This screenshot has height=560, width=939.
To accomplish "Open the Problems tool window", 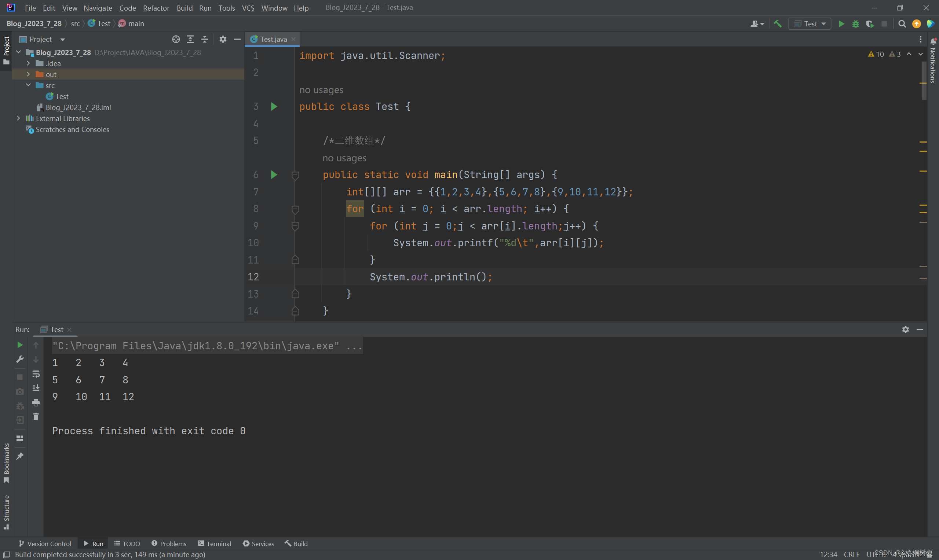I will (169, 544).
